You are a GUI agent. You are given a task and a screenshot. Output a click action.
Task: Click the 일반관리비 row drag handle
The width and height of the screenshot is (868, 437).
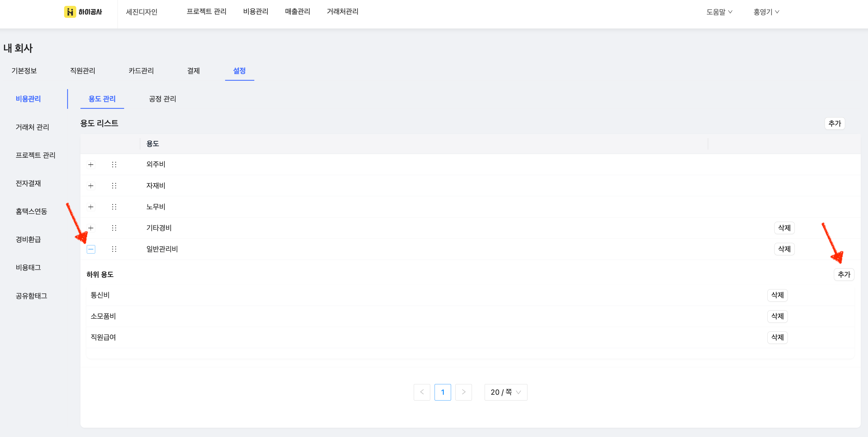coord(114,249)
